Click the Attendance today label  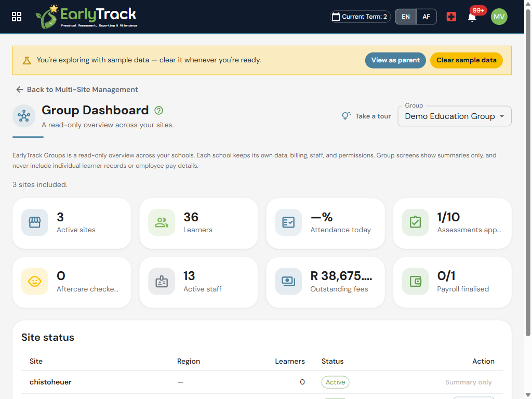pyautogui.click(x=340, y=230)
